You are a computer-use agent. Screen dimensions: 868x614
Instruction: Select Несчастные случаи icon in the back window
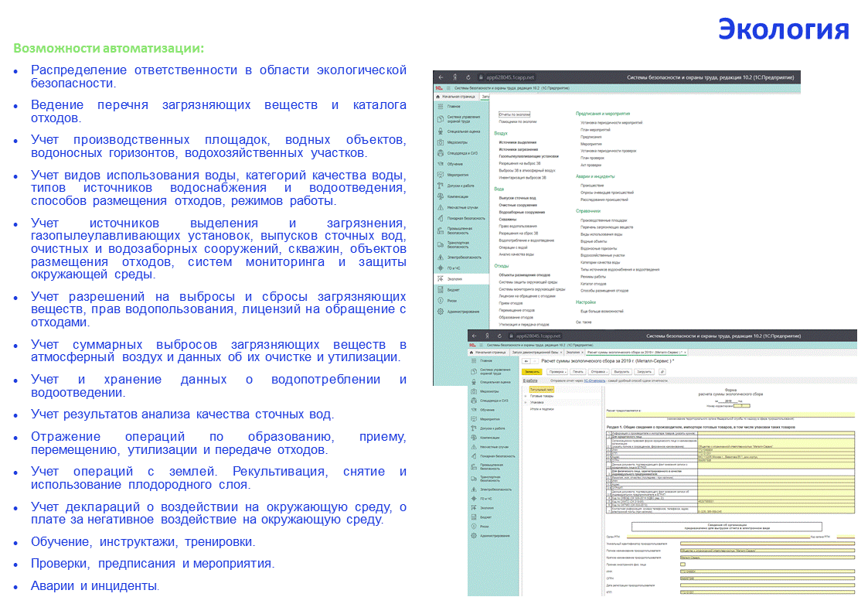click(441, 207)
